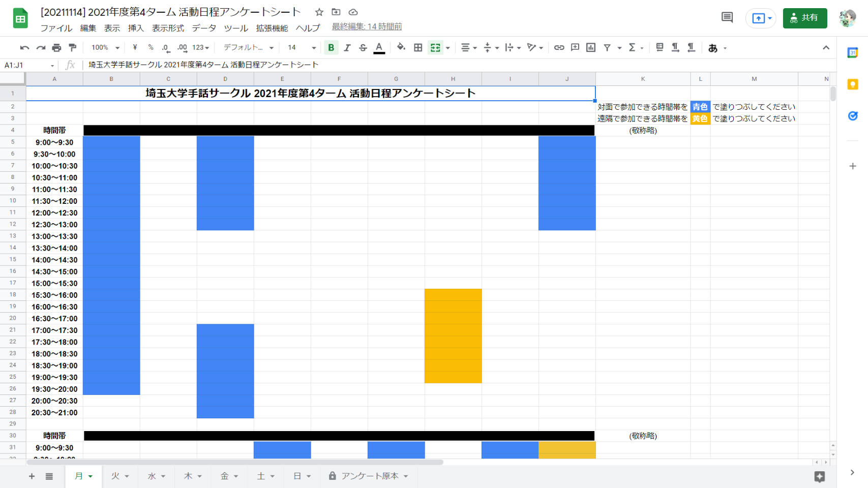This screenshot has width=868, height=488.
Task: Select the paint format roller tool
Action: [73, 48]
